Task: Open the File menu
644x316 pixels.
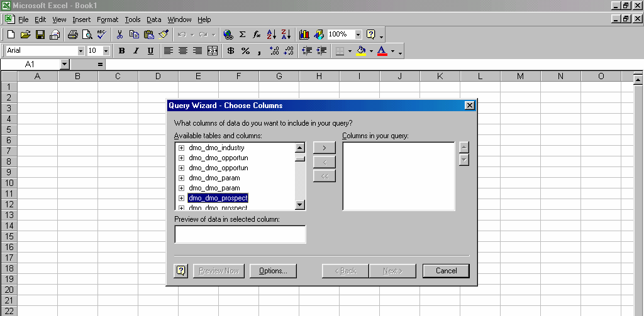Action: coord(23,19)
